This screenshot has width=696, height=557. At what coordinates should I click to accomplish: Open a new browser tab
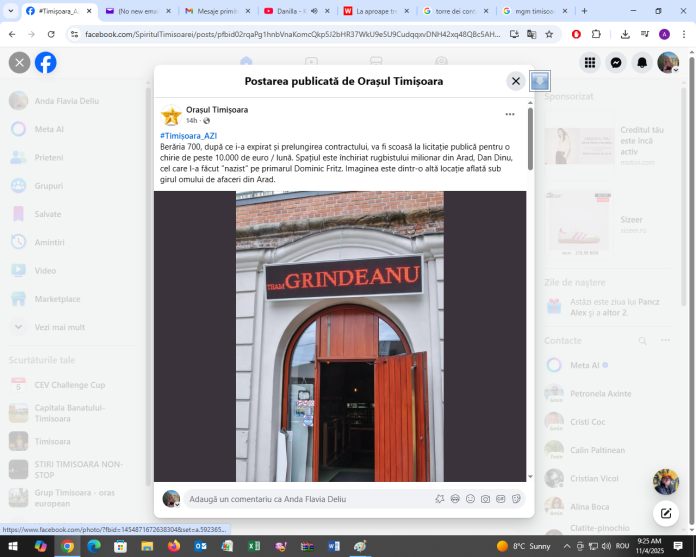(584, 11)
